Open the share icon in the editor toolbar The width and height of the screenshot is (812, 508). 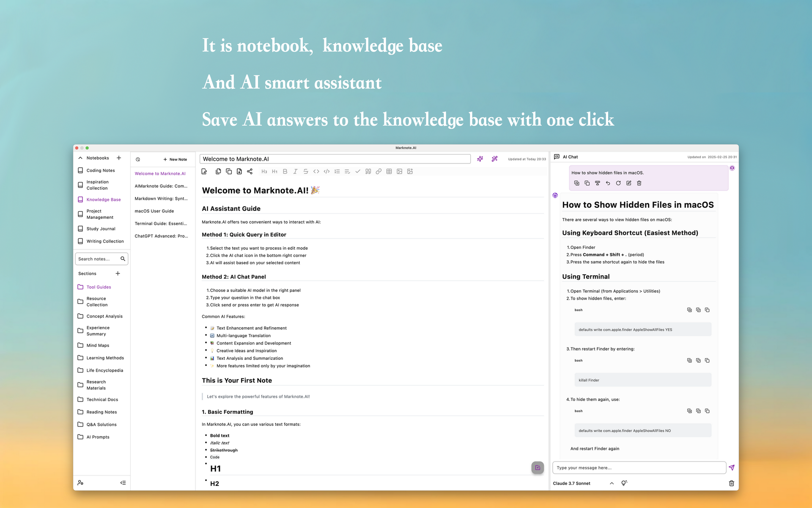pyautogui.click(x=250, y=171)
